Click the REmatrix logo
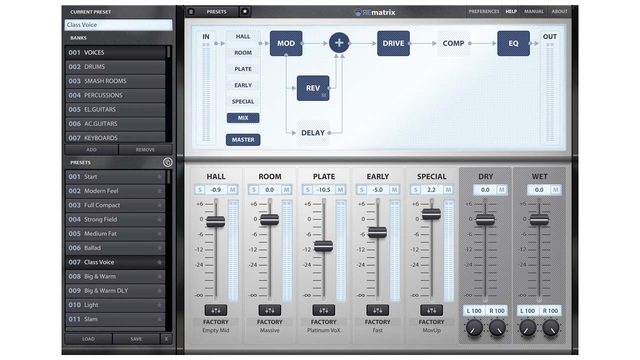Screen dimensions: 640x360 [375, 12]
